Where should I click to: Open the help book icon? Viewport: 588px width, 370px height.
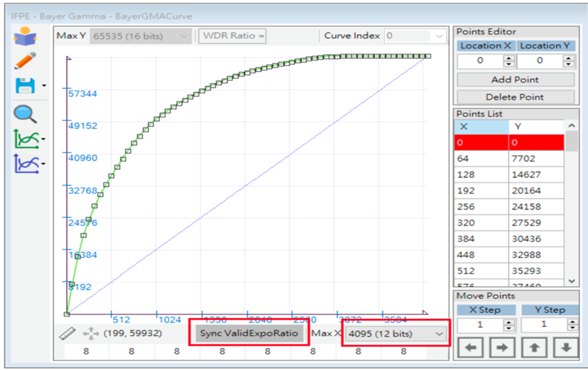click(x=25, y=36)
